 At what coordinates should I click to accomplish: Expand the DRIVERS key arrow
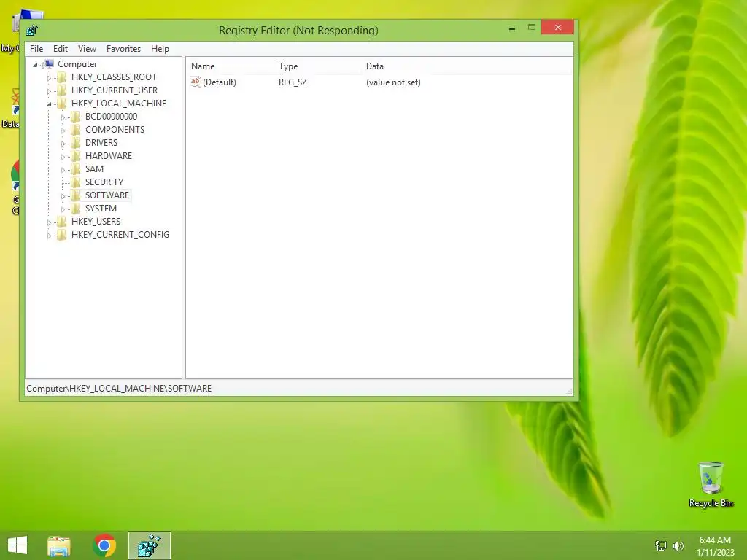point(63,144)
